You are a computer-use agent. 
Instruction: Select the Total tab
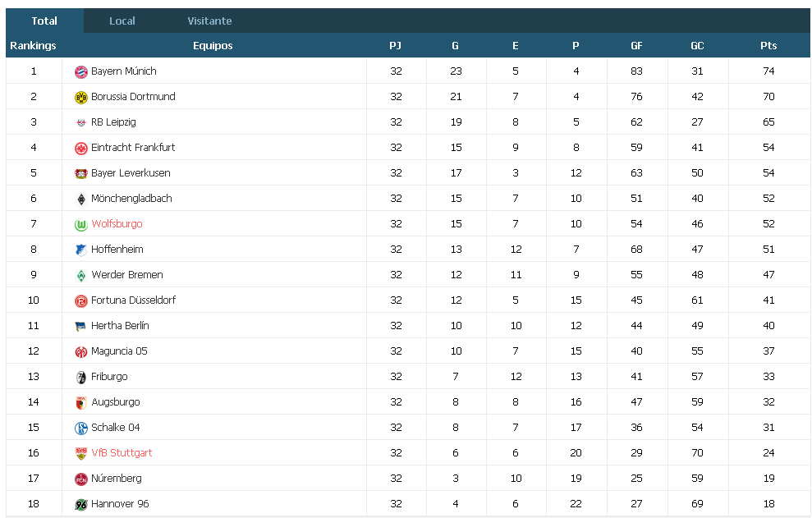coord(44,21)
